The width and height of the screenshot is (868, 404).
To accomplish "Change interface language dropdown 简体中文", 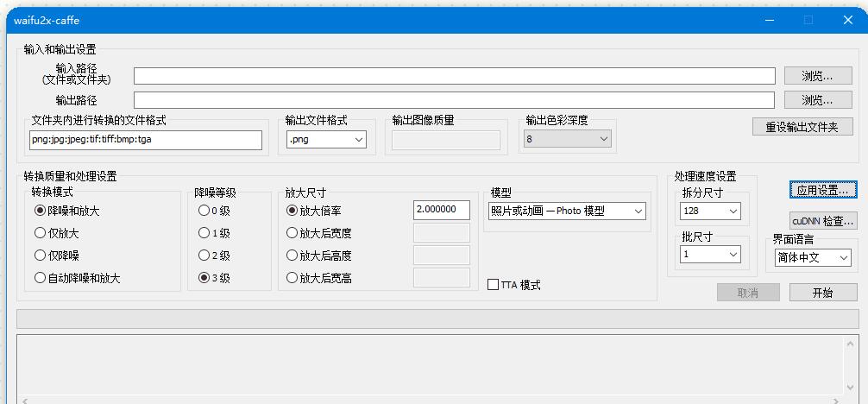I will click(811, 257).
